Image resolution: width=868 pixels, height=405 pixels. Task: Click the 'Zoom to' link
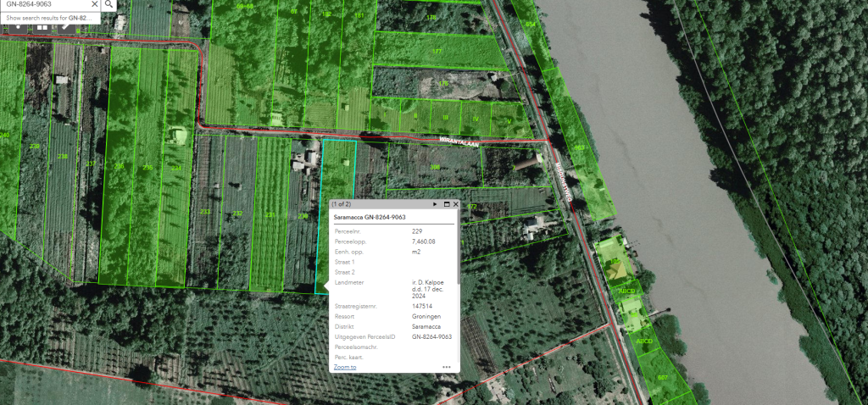pos(345,367)
